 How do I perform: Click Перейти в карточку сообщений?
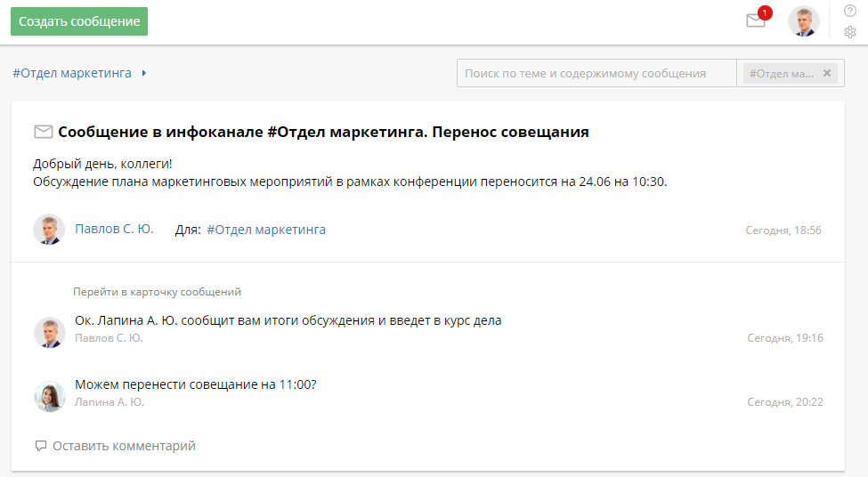[x=157, y=292]
